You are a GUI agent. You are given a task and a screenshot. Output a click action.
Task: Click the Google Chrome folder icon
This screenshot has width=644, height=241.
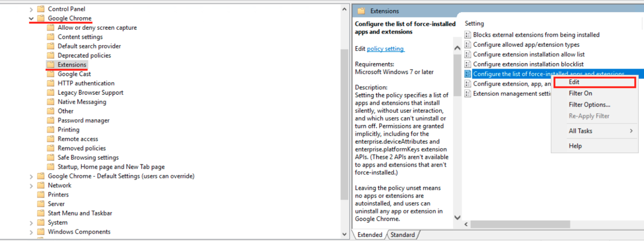pyautogui.click(x=41, y=18)
